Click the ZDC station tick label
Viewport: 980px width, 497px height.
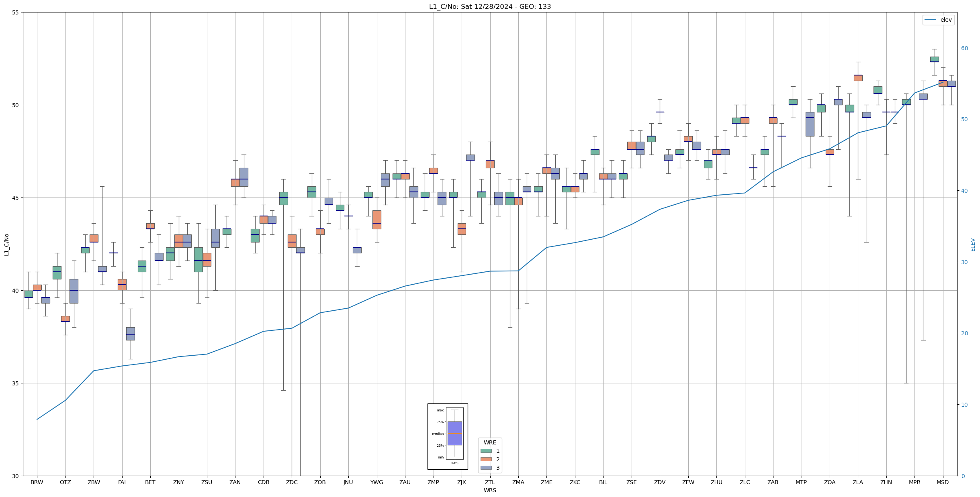click(x=292, y=482)
